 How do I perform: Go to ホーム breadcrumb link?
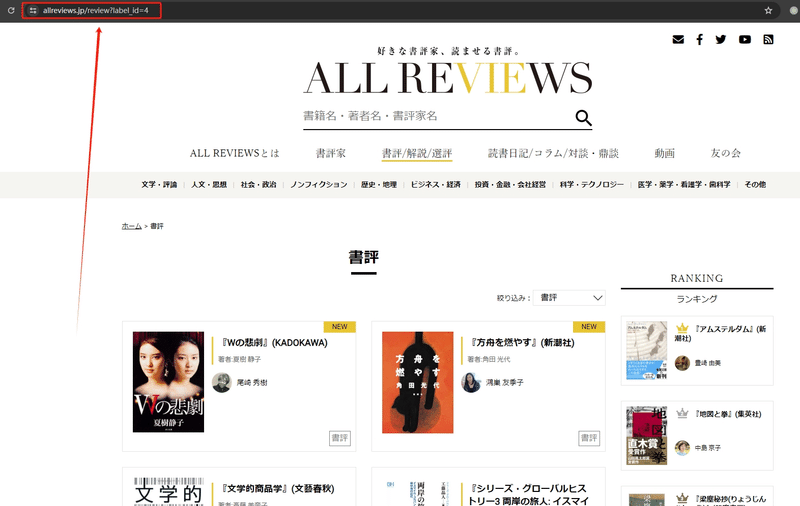point(132,226)
